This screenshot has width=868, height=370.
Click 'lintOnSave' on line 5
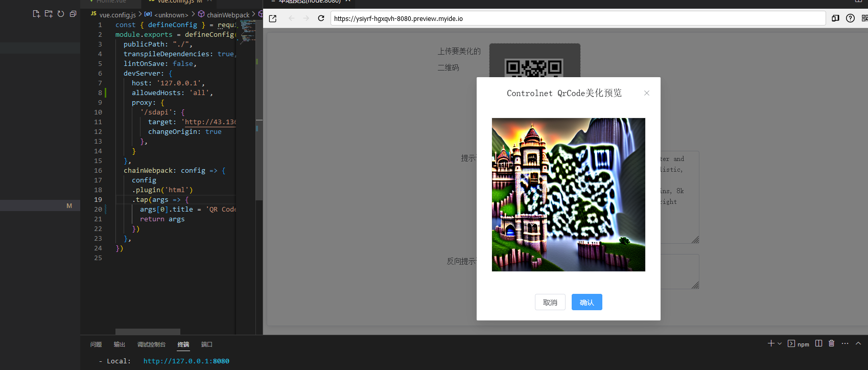tap(144, 63)
